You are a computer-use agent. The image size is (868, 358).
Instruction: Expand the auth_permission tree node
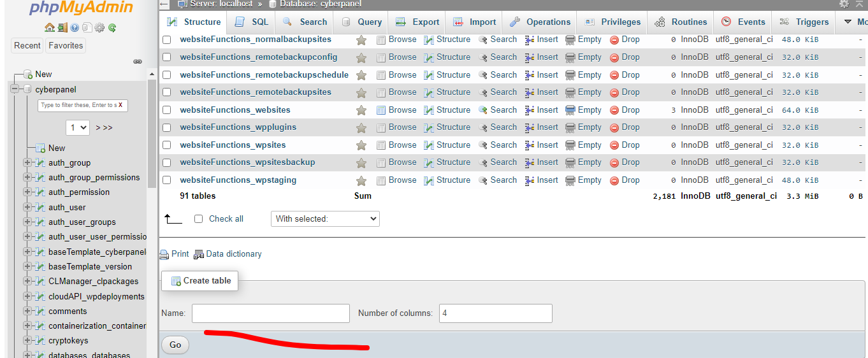click(27, 192)
